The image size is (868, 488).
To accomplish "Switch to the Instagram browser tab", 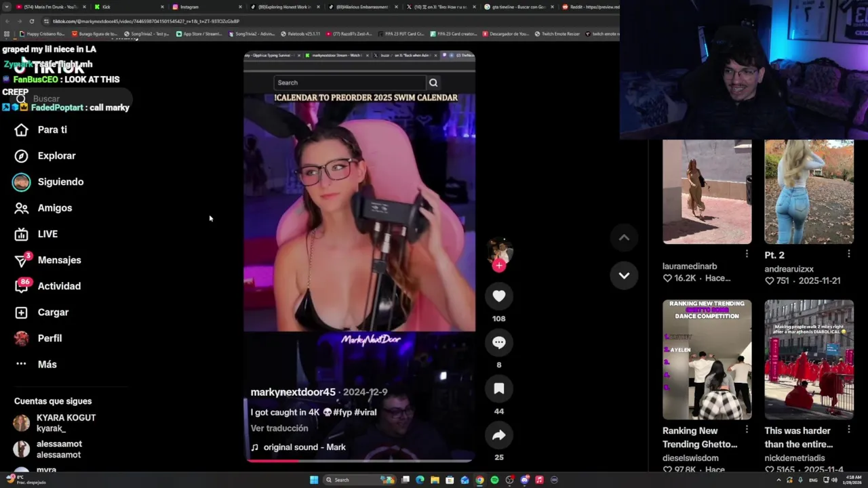I will pyautogui.click(x=207, y=7).
